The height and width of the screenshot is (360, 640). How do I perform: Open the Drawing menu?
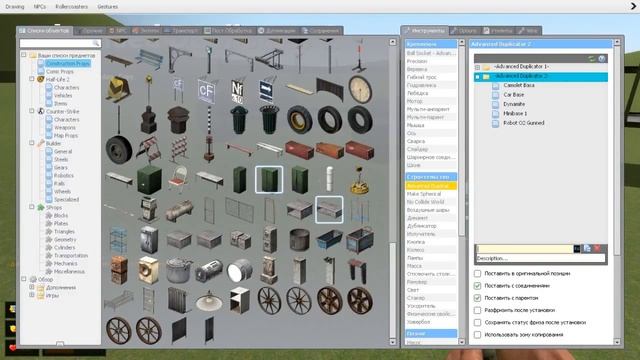click(x=15, y=7)
